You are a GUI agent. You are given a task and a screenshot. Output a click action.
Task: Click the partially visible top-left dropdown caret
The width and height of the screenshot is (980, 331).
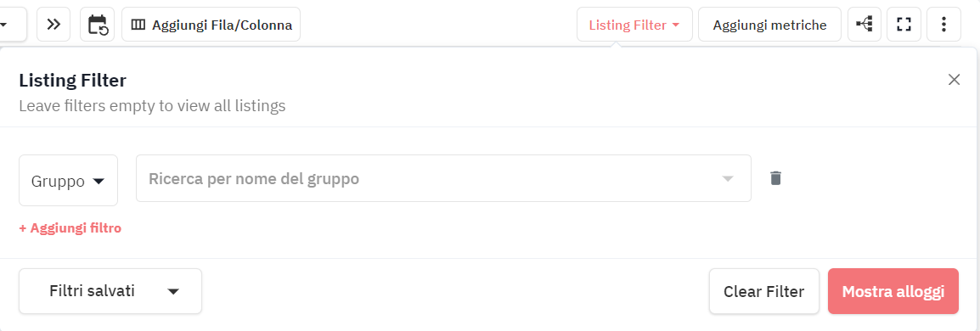(3, 25)
